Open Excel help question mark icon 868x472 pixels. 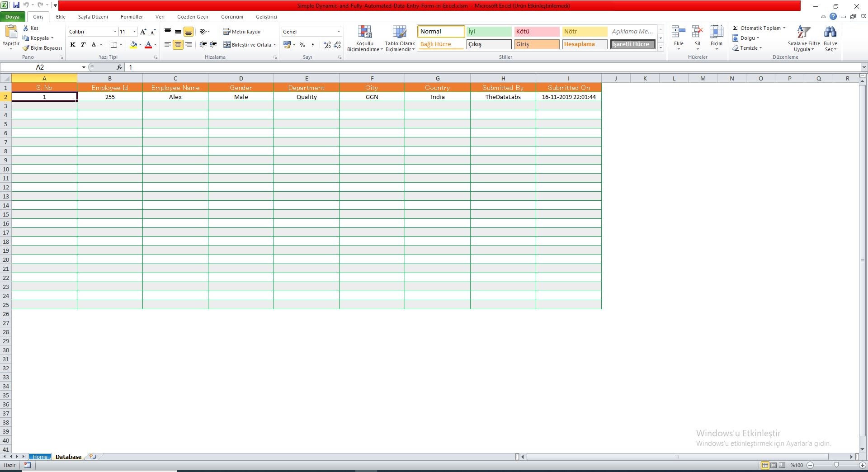click(x=833, y=16)
